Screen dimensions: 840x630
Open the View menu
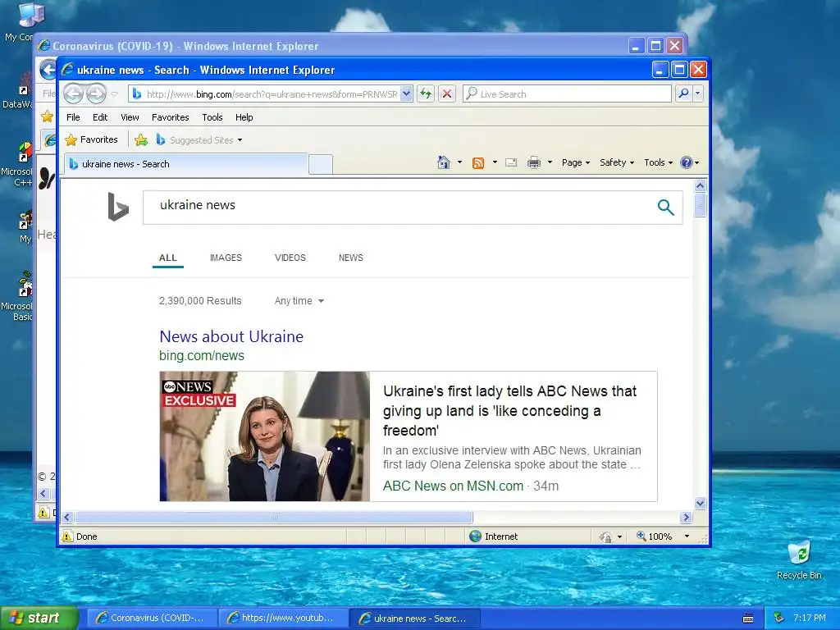[x=130, y=117]
